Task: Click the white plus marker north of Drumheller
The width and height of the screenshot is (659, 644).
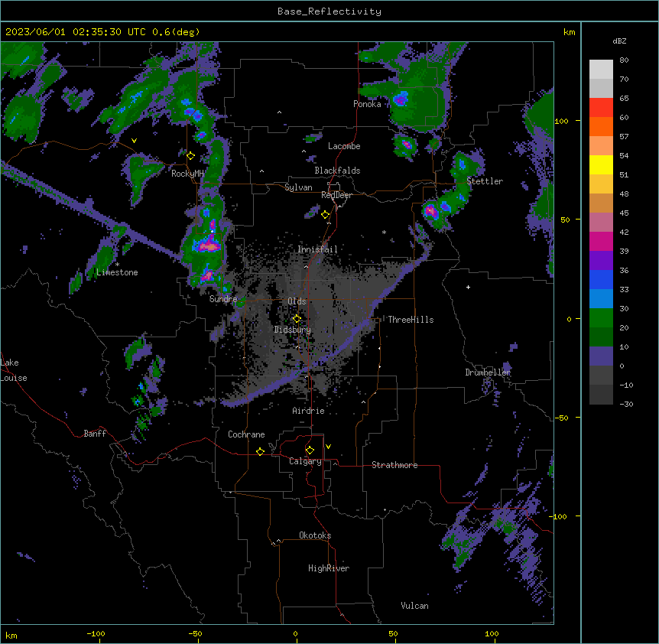Action: [x=468, y=287]
